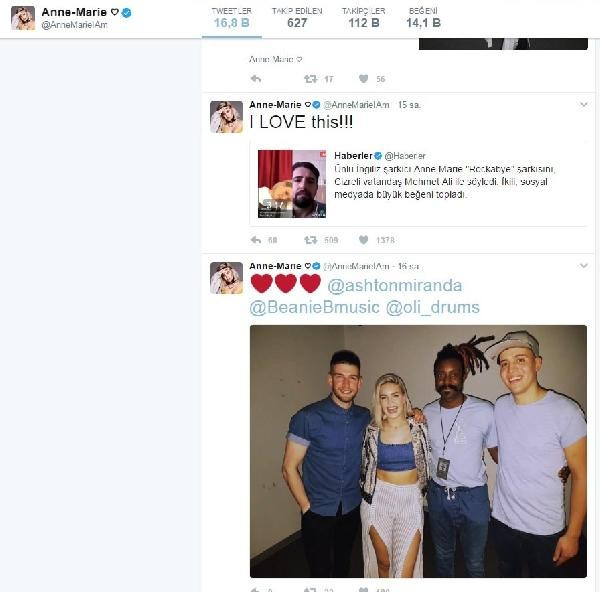
Task: Open the group photo of four people
Action: click(418, 451)
